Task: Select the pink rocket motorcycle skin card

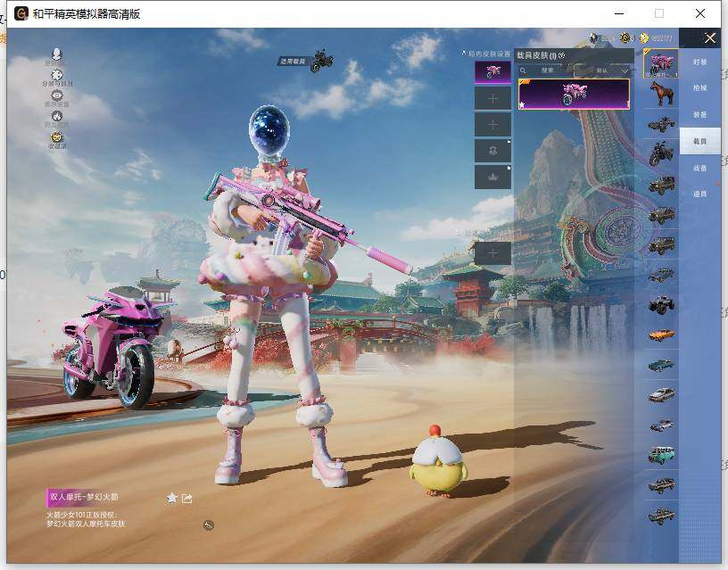Action: pyautogui.click(x=574, y=94)
